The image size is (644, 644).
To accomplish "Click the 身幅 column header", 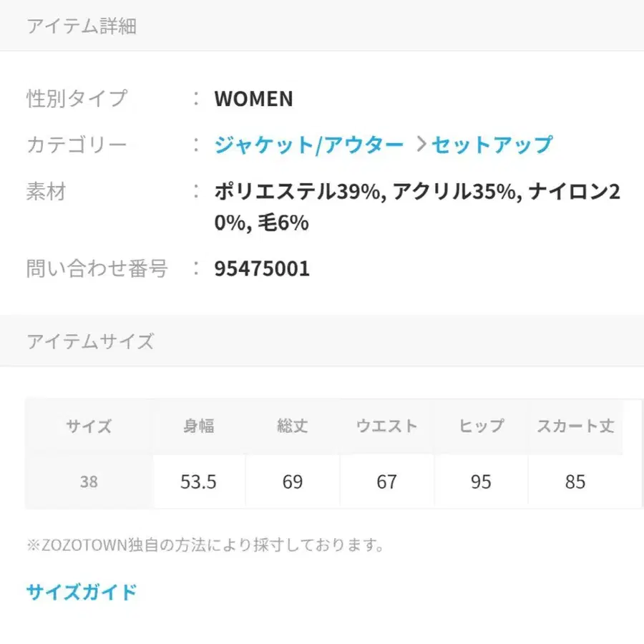I will tap(198, 426).
